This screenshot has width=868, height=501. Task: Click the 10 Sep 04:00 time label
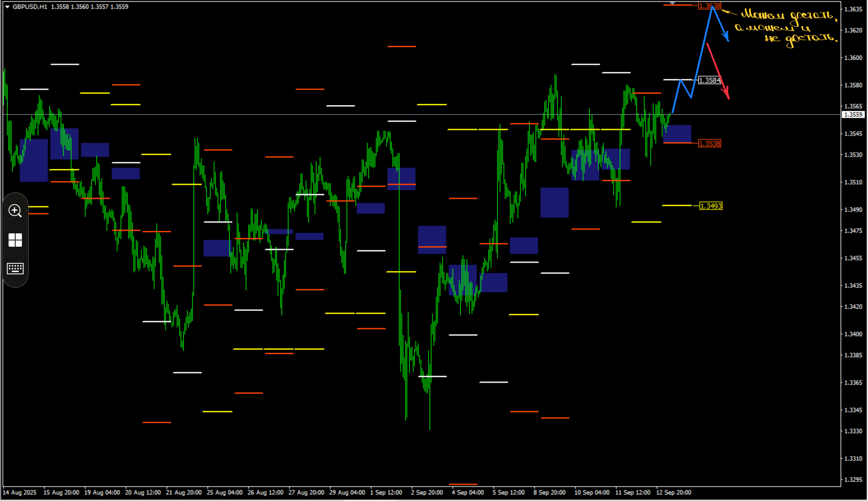[x=592, y=492]
